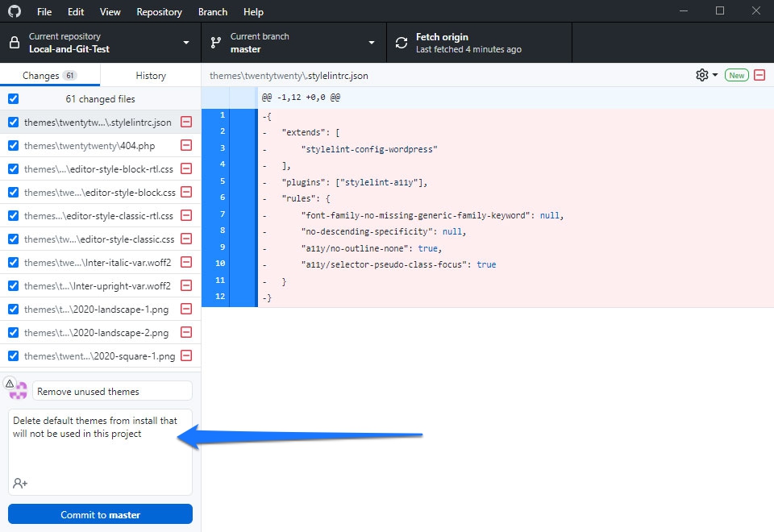Select the 2020-landscape-1.png file row
774x532 pixels.
pos(100,309)
